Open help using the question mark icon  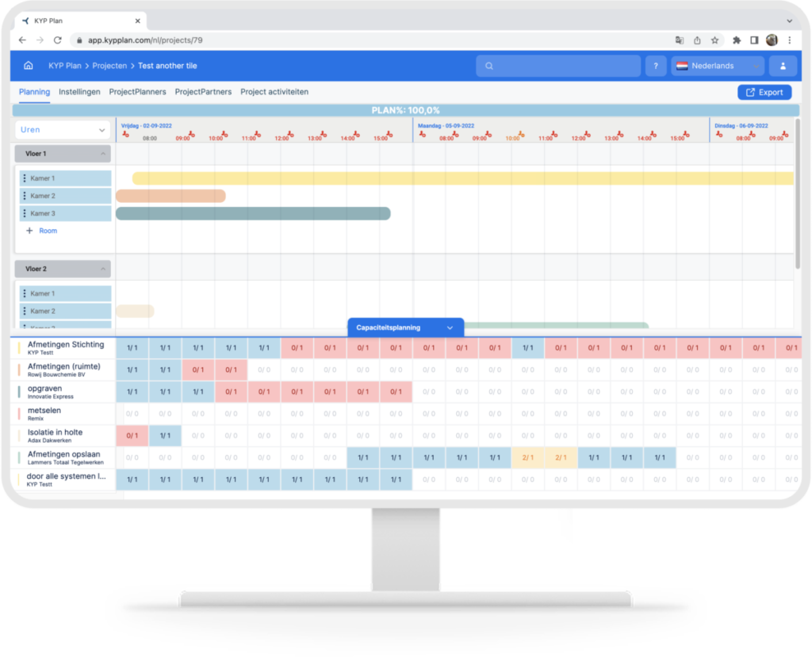click(656, 66)
